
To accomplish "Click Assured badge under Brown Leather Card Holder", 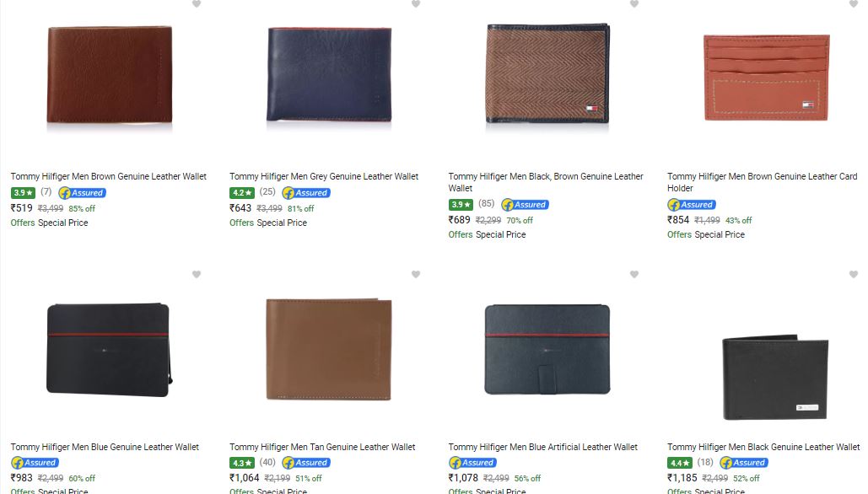I will tap(691, 205).
